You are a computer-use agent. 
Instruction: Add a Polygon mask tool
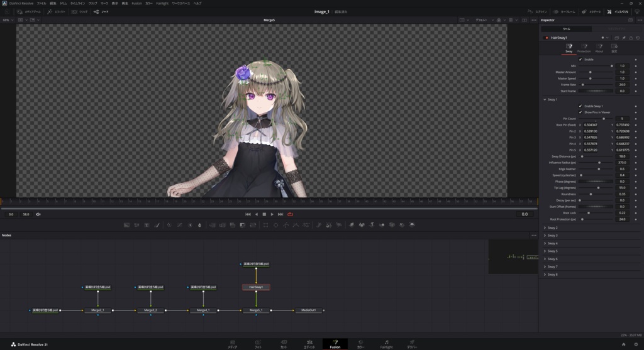tap(286, 225)
